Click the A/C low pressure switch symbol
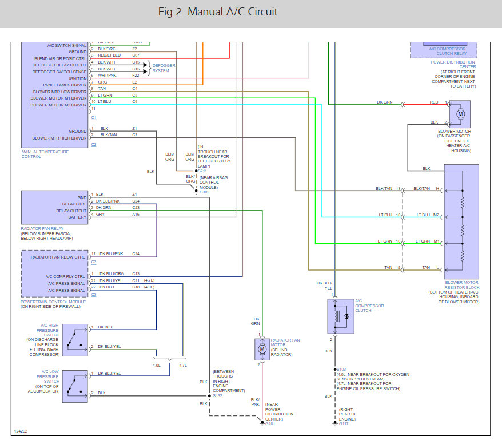Screen dimensions: 502x448 [x=75, y=386]
